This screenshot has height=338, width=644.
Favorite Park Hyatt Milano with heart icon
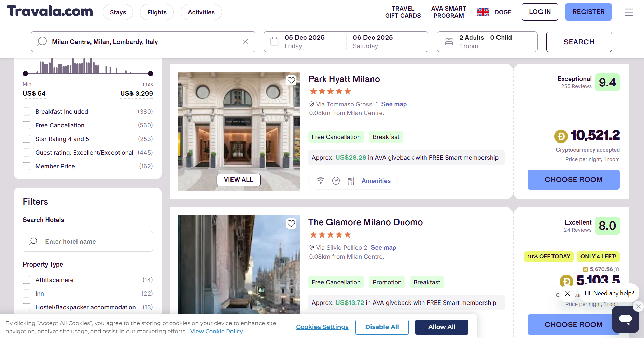click(291, 80)
